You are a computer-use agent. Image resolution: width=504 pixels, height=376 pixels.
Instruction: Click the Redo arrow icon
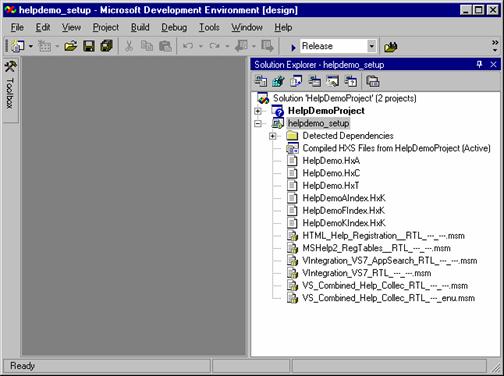214,46
